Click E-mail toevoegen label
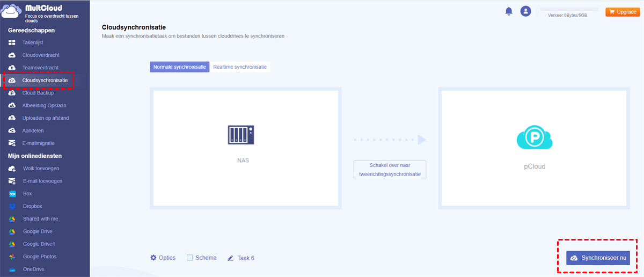This screenshot has height=277, width=644. tap(42, 181)
